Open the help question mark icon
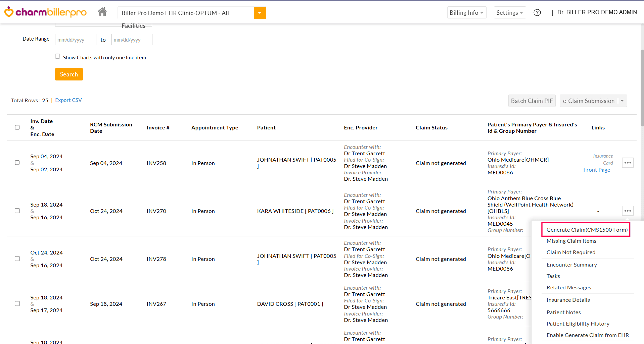The width and height of the screenshot is (644, 344). [x=537, y=13]
